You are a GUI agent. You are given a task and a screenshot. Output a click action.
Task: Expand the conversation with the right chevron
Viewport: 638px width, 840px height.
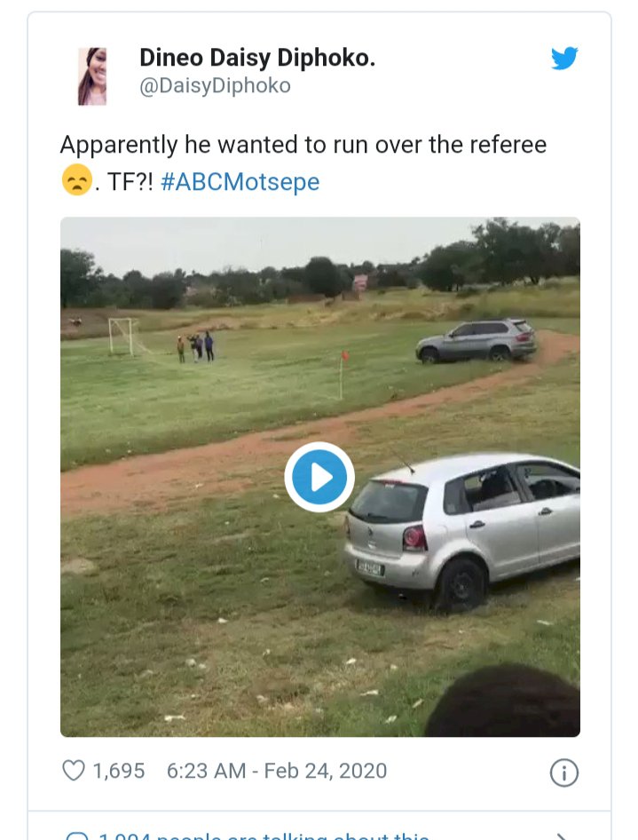[x=561, y=836]
